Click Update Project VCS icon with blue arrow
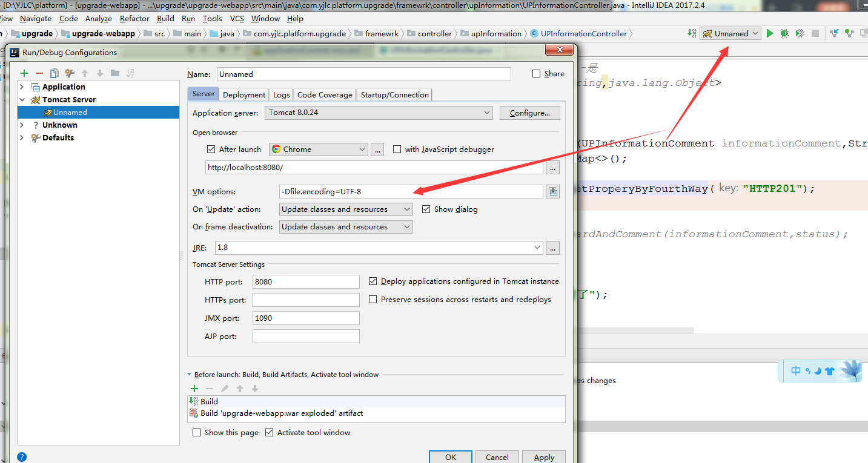 835,33
